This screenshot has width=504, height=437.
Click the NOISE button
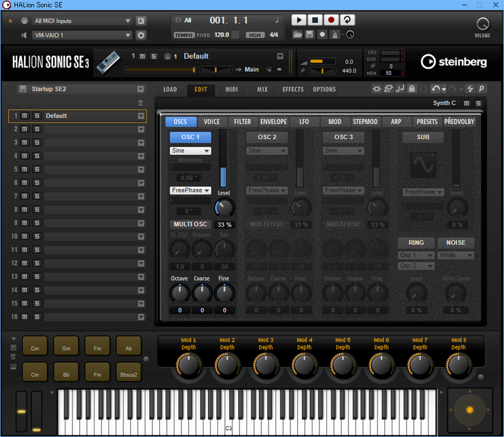455,243
